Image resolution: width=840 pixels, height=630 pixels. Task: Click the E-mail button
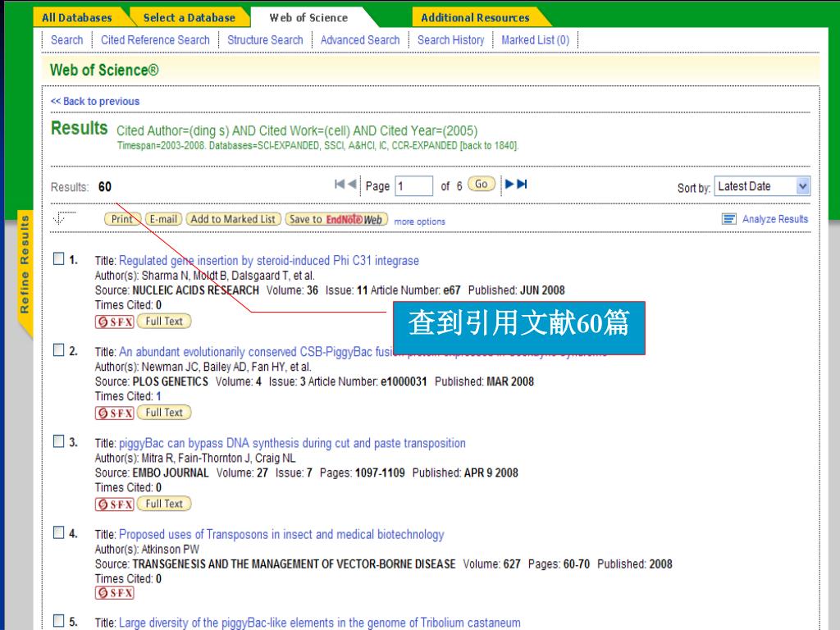tap(163, 219)
